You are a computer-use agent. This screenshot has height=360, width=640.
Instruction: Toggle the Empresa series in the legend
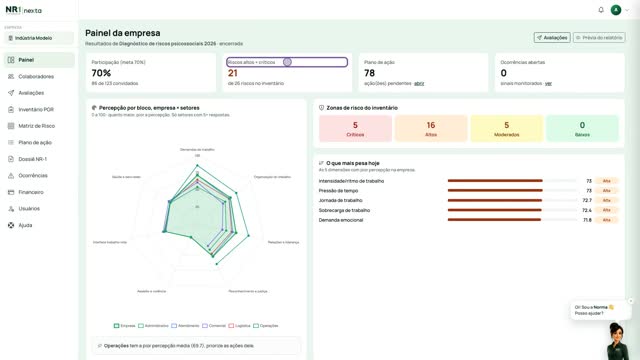coord(124,326)
